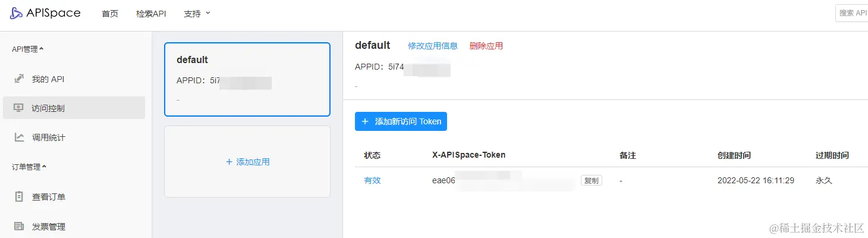The height and width of the screenshot is (238, 868).
Task: Click the 有效 status link
Action: click(372, 180)
